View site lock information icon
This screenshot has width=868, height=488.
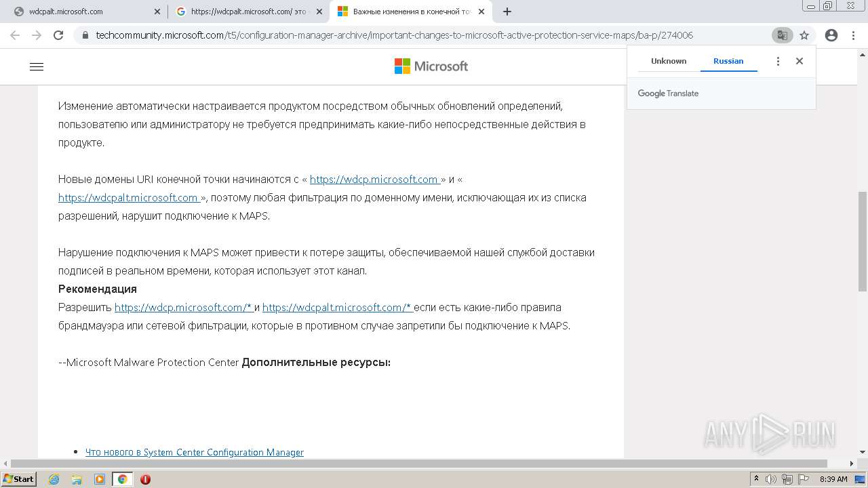coord(85,35)
